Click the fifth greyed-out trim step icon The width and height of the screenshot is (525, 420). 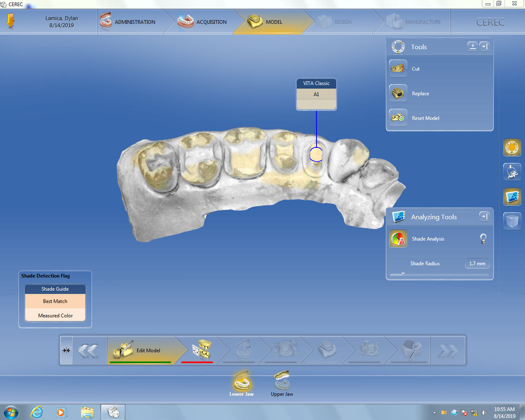click(x=327, y=350)
